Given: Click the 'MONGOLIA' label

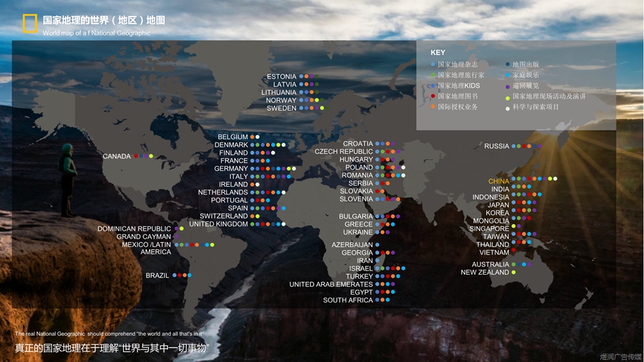Looking at the screenshot, I should 491,221.
